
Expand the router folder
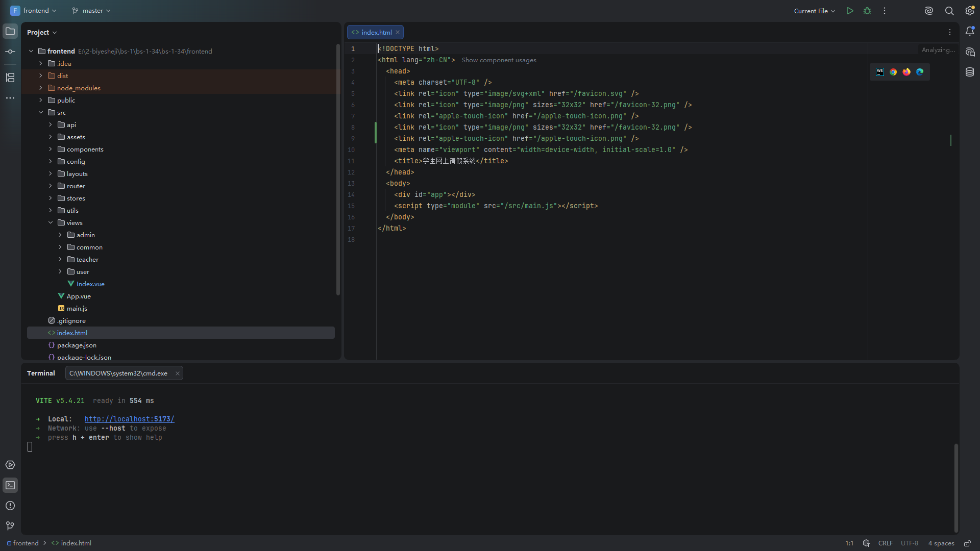[x=51, y=186]
